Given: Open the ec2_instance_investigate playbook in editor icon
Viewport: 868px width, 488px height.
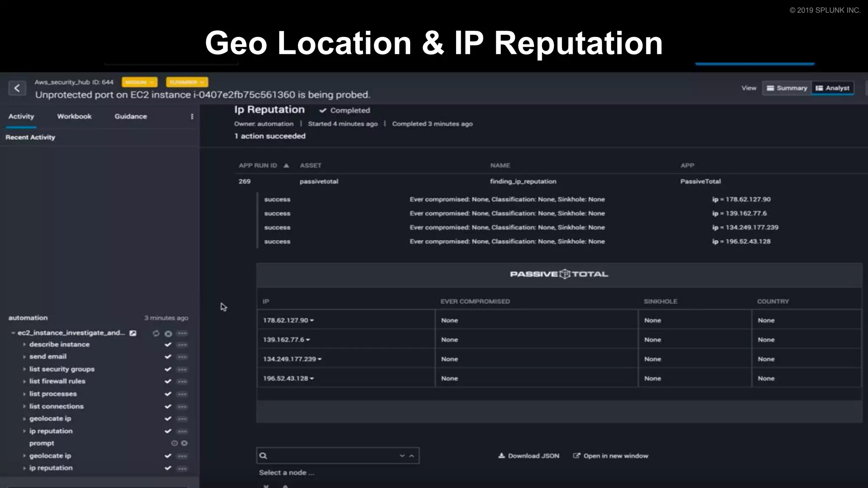Looking at the screenshot, I should (x=133, y=333).
